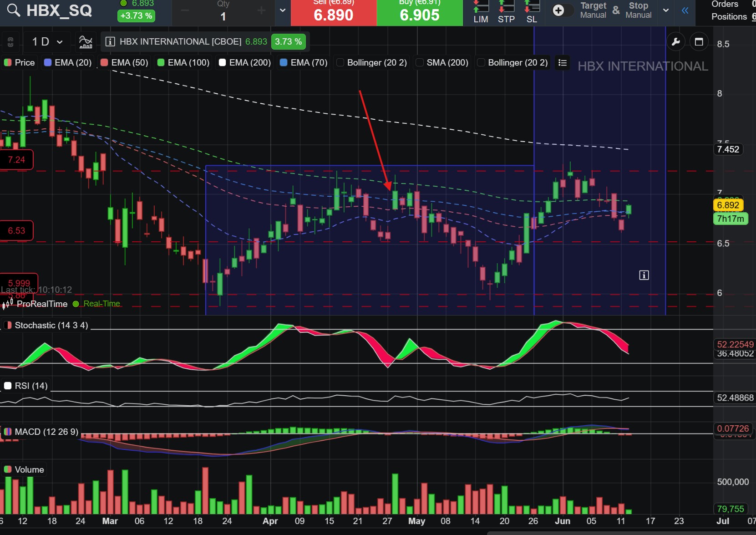Open the quantity dropdown chevron

(283, 10)
